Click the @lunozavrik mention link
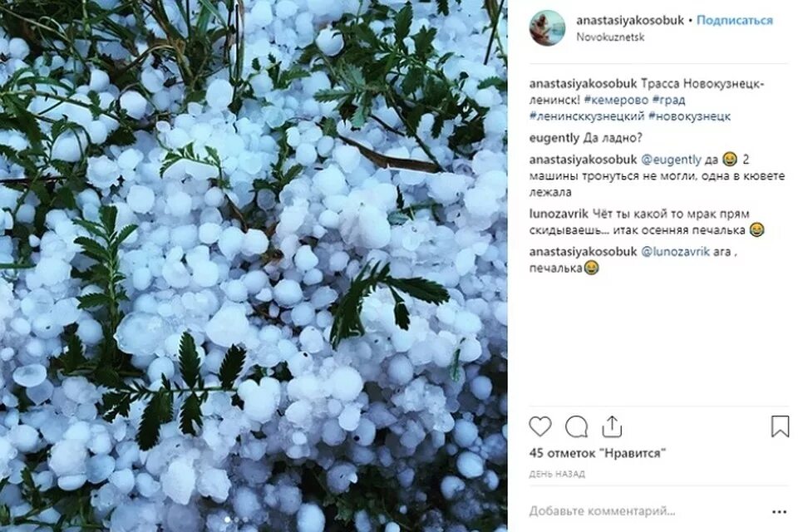The height and width of the screenshot is (532, 798). pos(675,252)
